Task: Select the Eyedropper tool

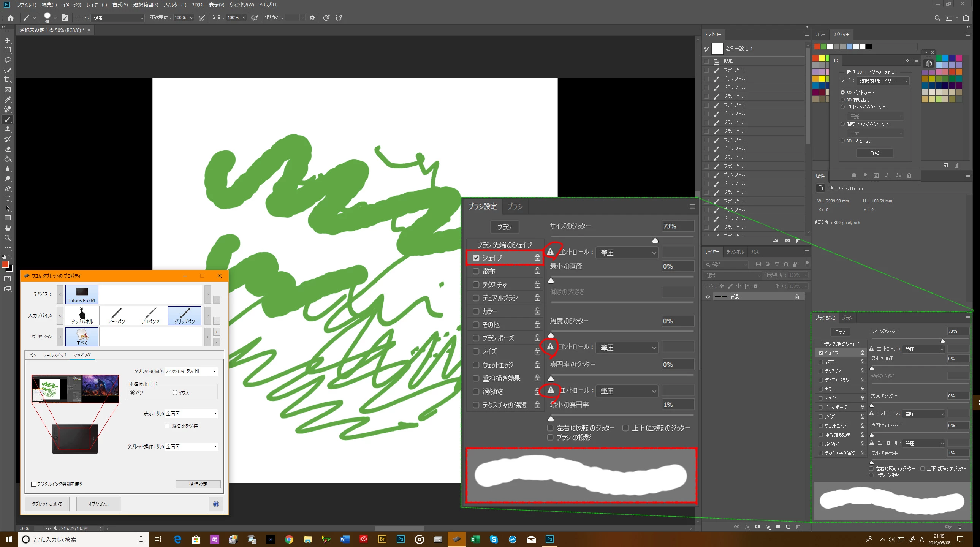Action: 8,100
